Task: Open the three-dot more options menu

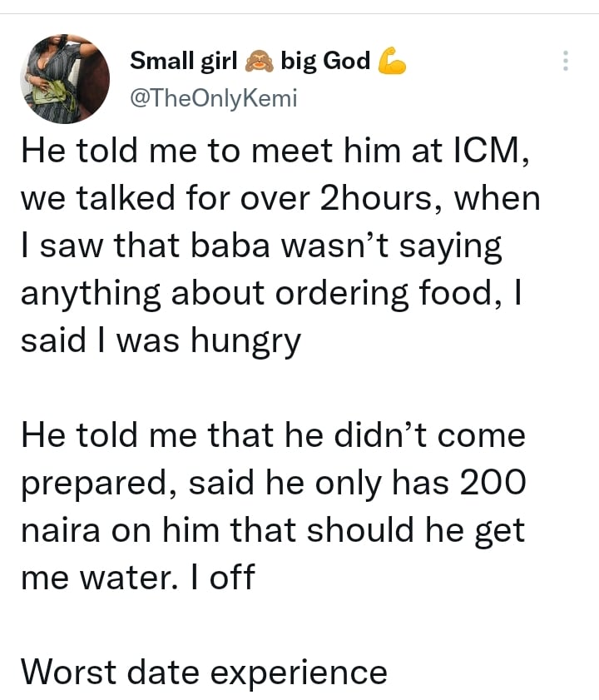Action: coord(566,62)
